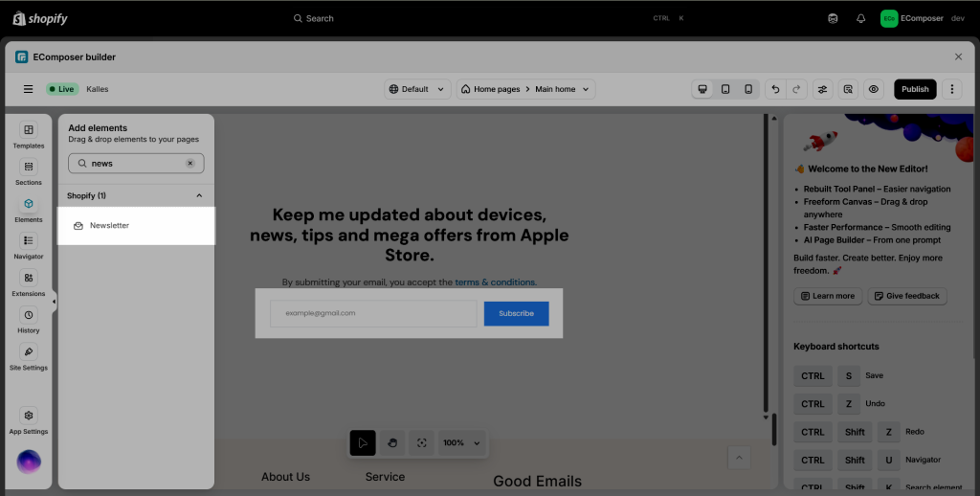Click the undo arrow icon
This screenshot has height=496, width=980.
coord(775,89)
